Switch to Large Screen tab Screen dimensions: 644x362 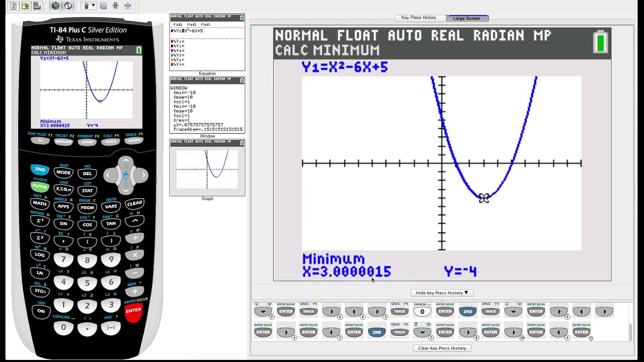(x=467, y=18)
